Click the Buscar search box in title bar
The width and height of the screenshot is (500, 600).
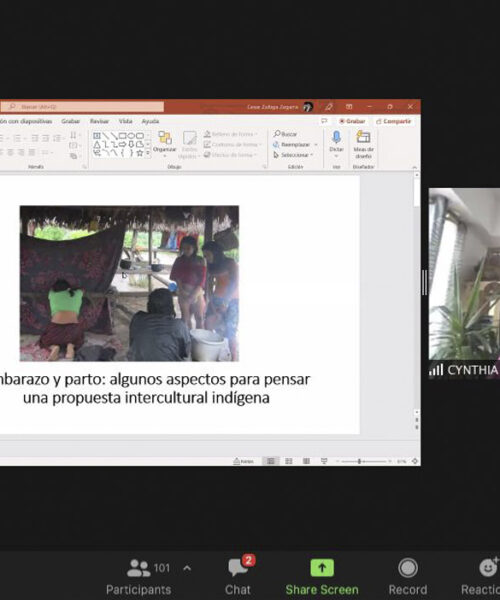coord(82,107)
